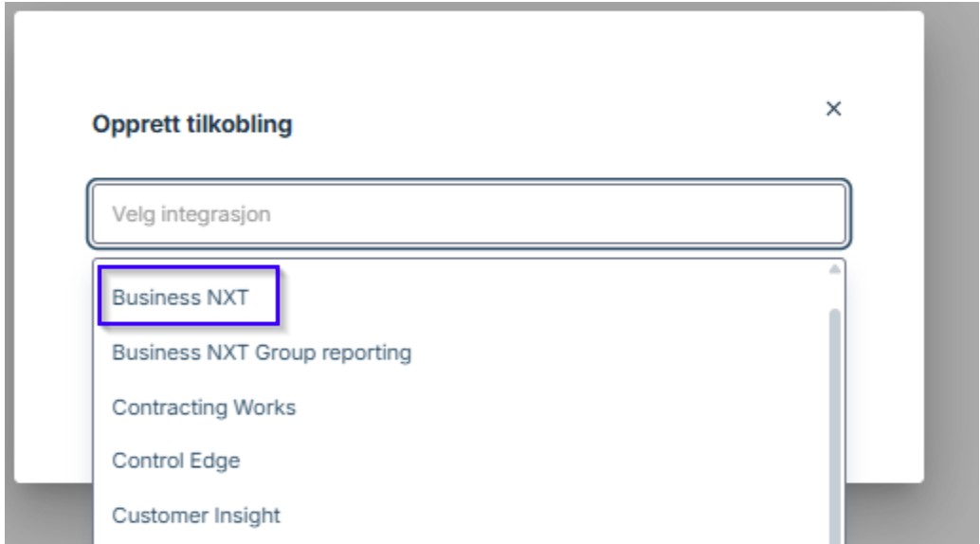Click the Velg integrasjon placeholder text
980x544 pixels.
click(x=191, y=214)
